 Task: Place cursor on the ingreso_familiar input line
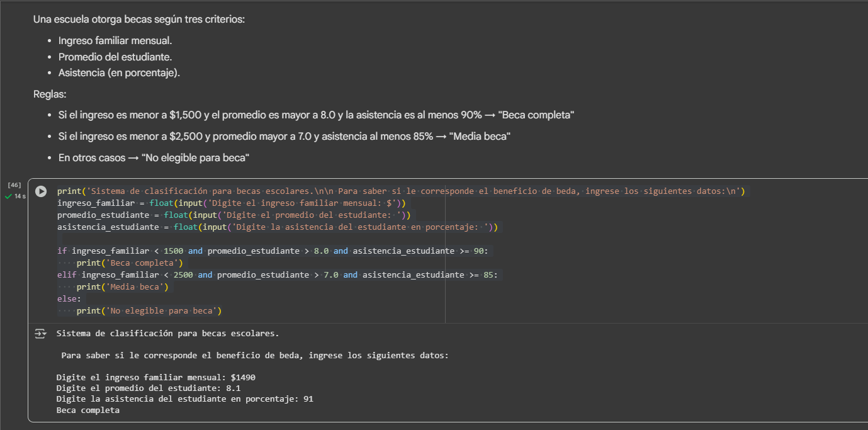point(233,203)
